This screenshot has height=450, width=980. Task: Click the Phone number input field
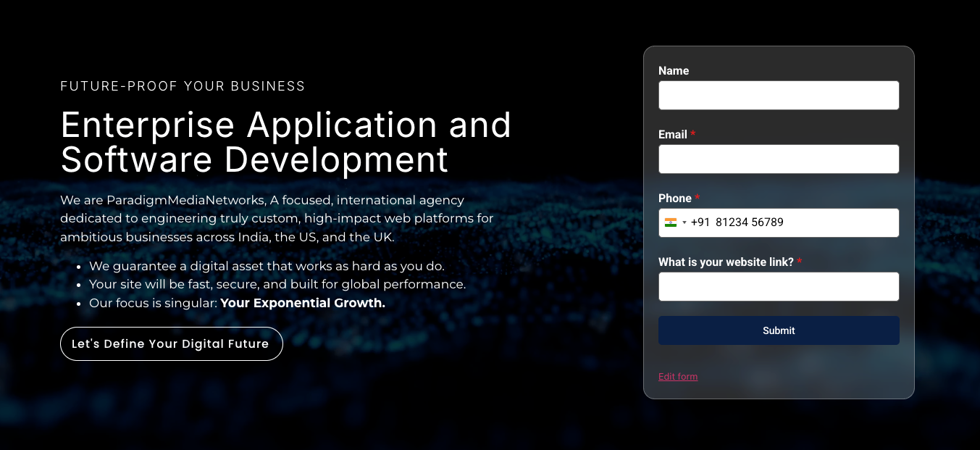coord(779,222)
